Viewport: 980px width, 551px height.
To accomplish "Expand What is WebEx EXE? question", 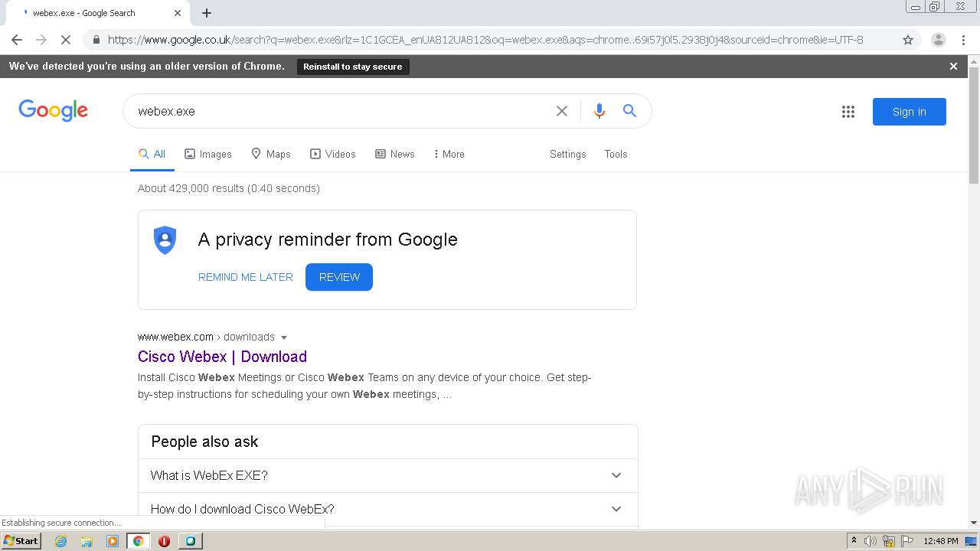I will tap(387, 475).
